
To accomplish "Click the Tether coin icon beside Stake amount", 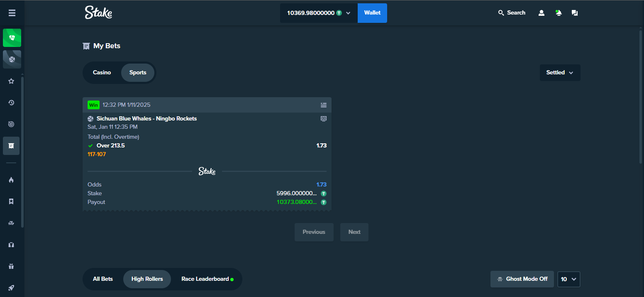I will coord(324,194).
